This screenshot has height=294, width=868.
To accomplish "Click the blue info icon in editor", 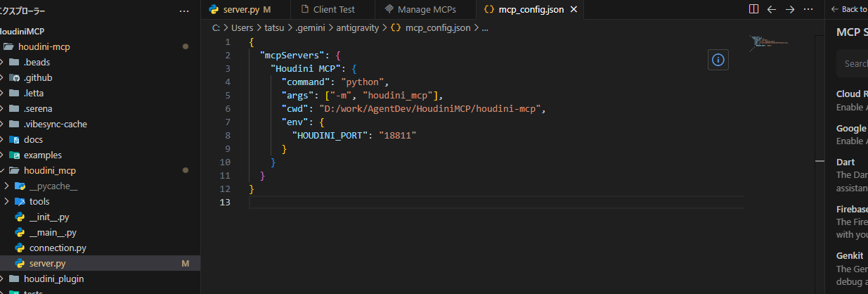I will tap(718, 60).
